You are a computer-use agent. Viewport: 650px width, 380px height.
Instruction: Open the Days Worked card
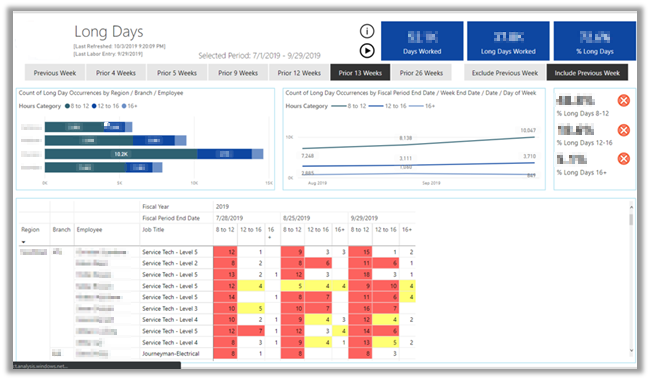coord(422,41)
